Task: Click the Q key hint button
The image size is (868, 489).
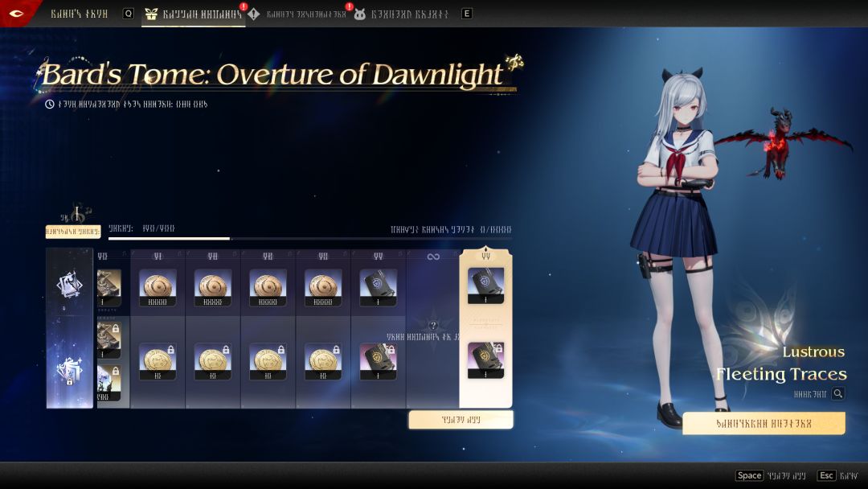Action: [129, 14]
